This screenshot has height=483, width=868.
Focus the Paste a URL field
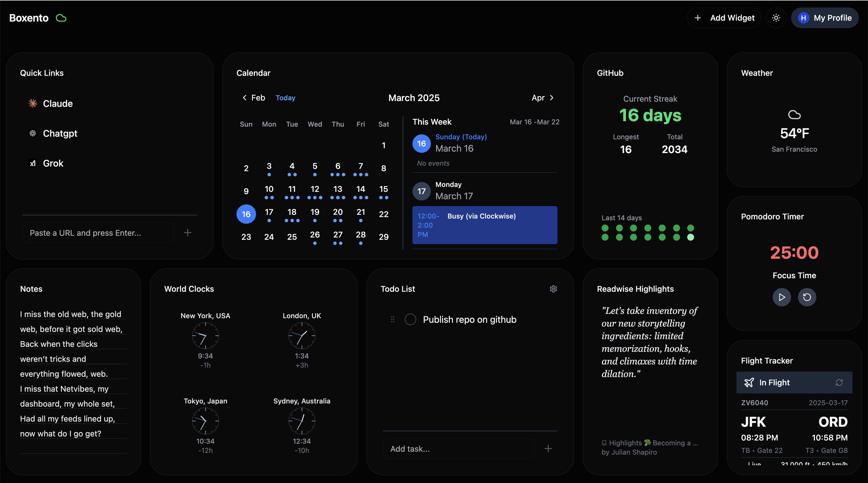click(x=98, y=233)
